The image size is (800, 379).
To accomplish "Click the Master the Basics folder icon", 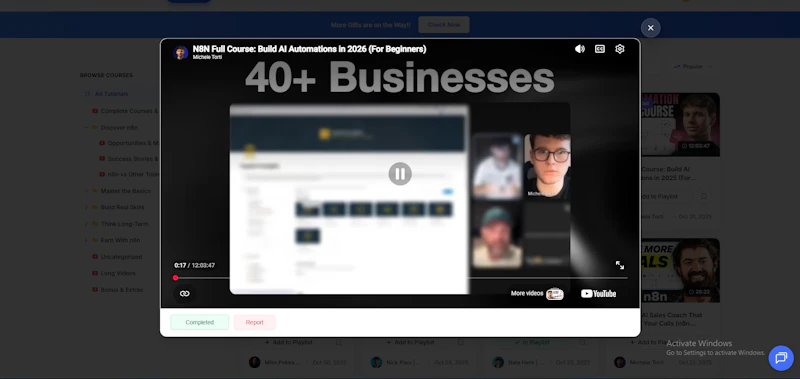I will point(95,191).
